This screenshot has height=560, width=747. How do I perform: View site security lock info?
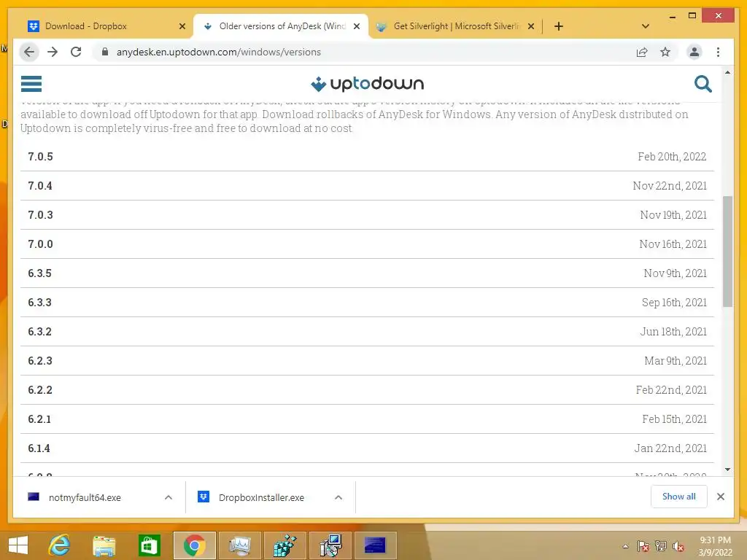(x=105, y=52)
